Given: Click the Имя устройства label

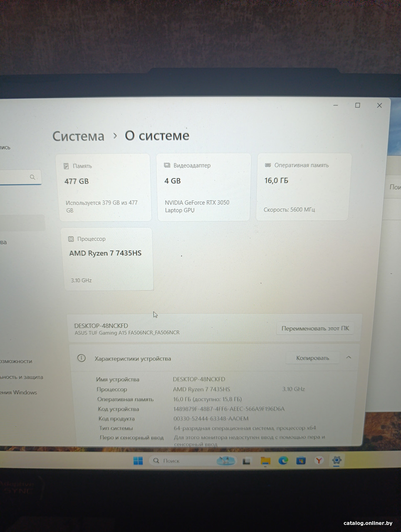Looking at the screenshot, I should pyautogui.click(x=118, y=379).
